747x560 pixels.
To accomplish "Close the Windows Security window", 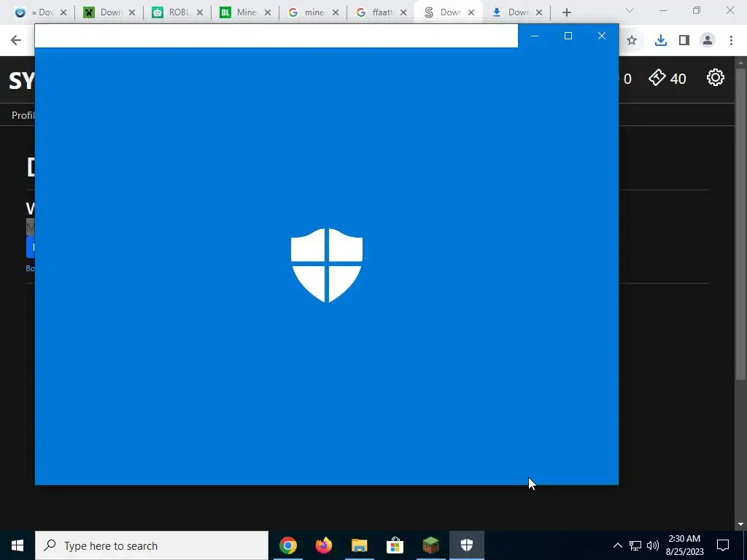I will point(602,36).
